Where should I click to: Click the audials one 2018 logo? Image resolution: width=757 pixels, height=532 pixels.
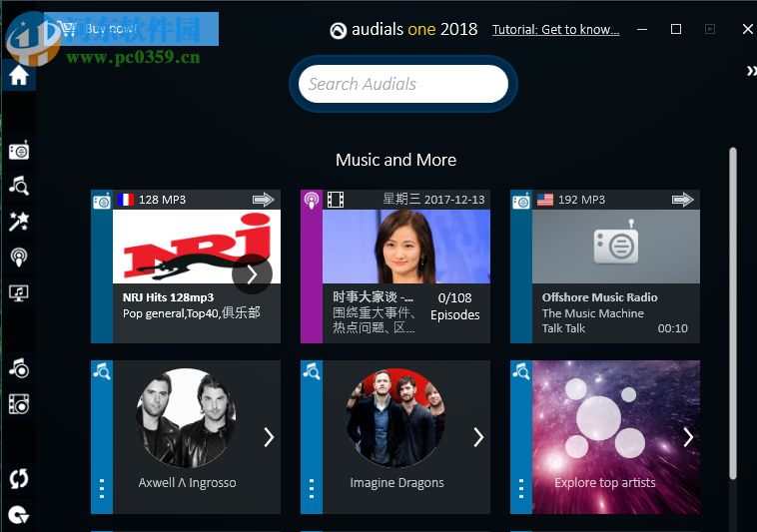click(x=403, y=29)
